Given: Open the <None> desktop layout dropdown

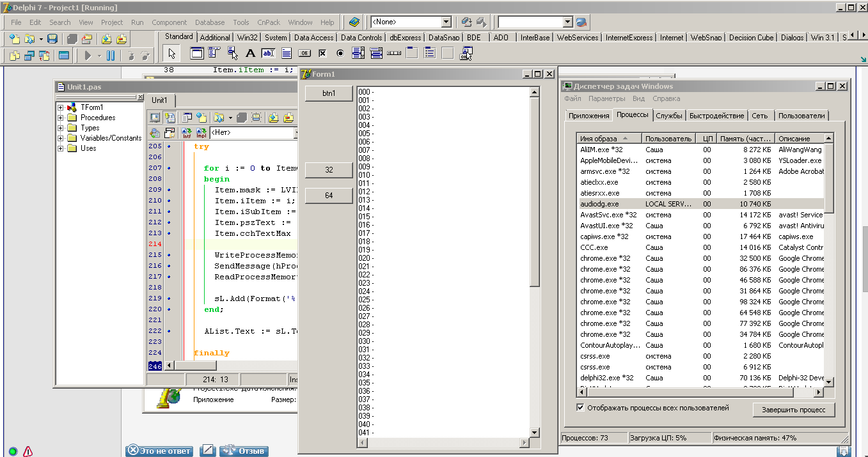Looking at the screenshot, I should click(x=446, y=22).
